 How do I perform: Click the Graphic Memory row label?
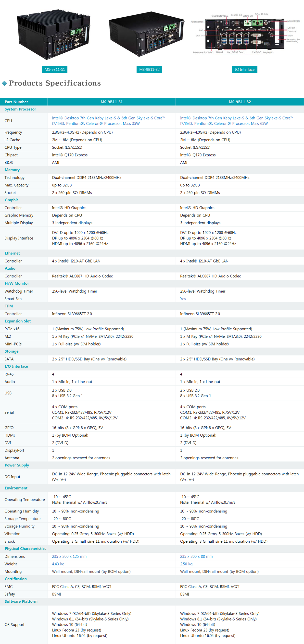19,215
